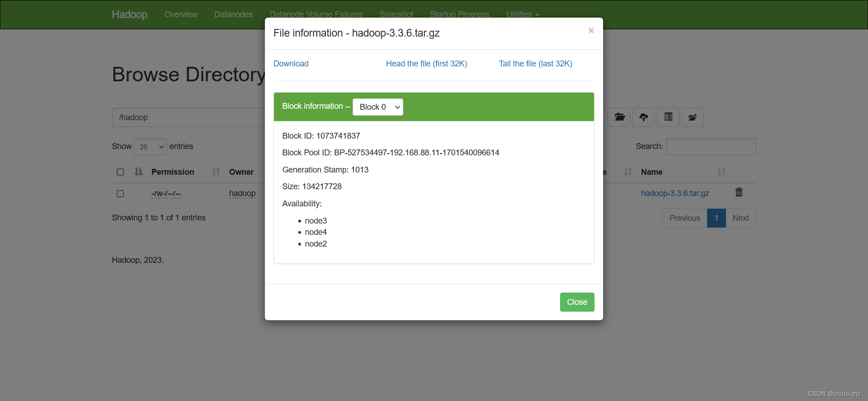Viewport: 868px width, 401px height.
Task: Open Head the file (first 32K)
Action: [426, 64]
